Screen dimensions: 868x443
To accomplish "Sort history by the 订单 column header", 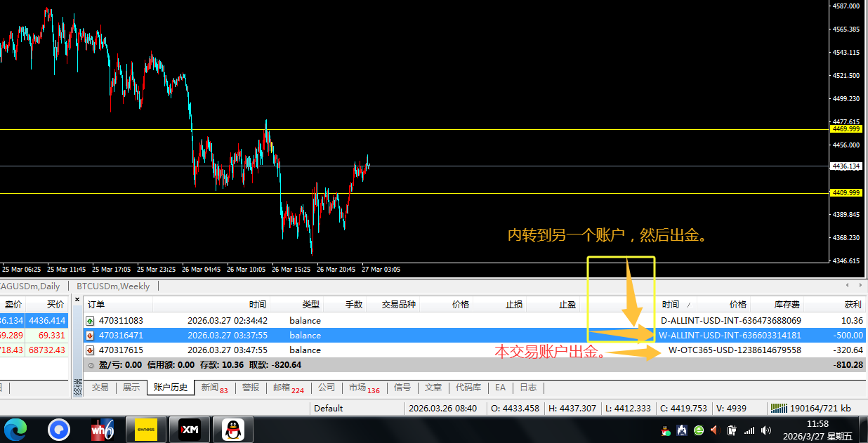I will point(96,305).
